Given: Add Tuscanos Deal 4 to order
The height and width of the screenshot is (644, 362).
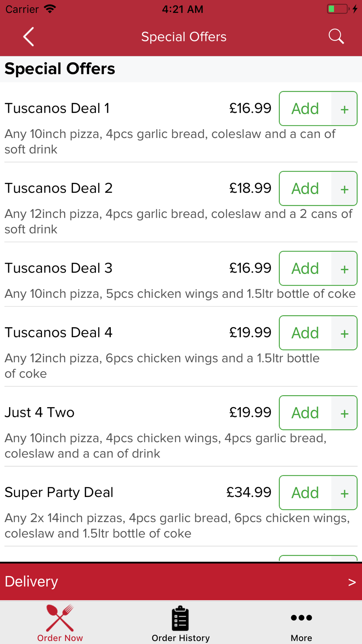Looking at the screenshot, I should (305, 333).
